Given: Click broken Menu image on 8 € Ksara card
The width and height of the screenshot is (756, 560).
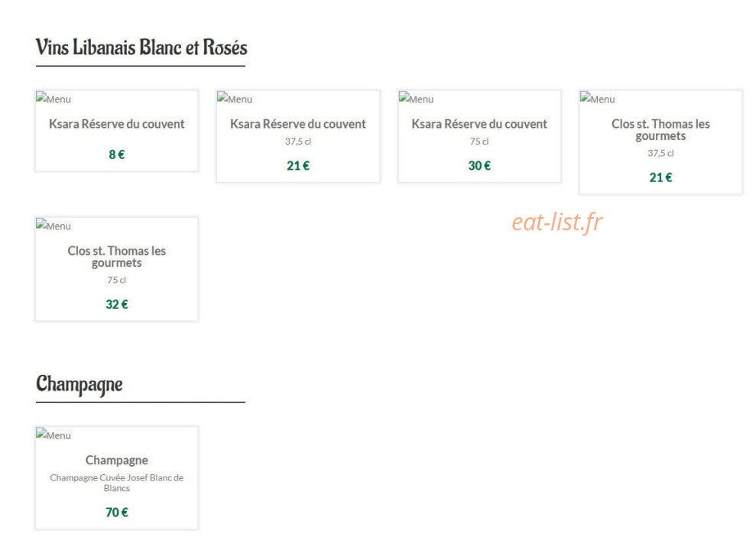Looking at the screenshot, I should [x=54, y=99].
